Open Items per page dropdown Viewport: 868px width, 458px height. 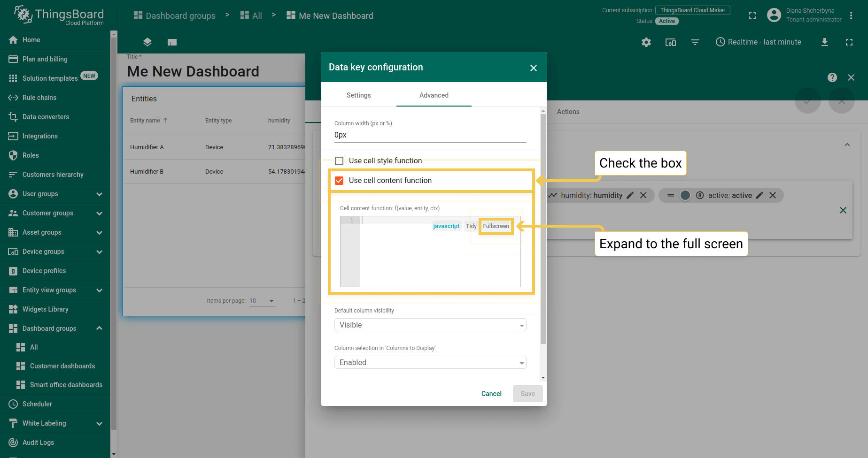(262, 301)
